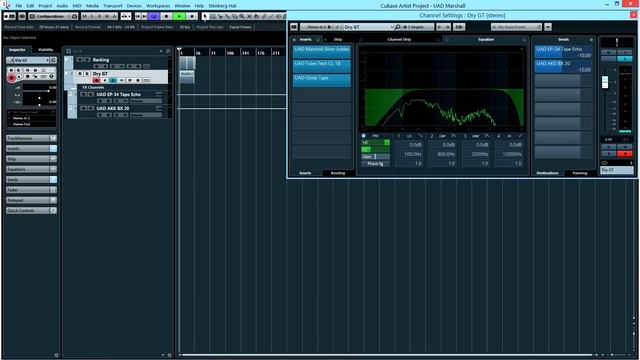
Task: Open the File menu
Action: (19, 6)
